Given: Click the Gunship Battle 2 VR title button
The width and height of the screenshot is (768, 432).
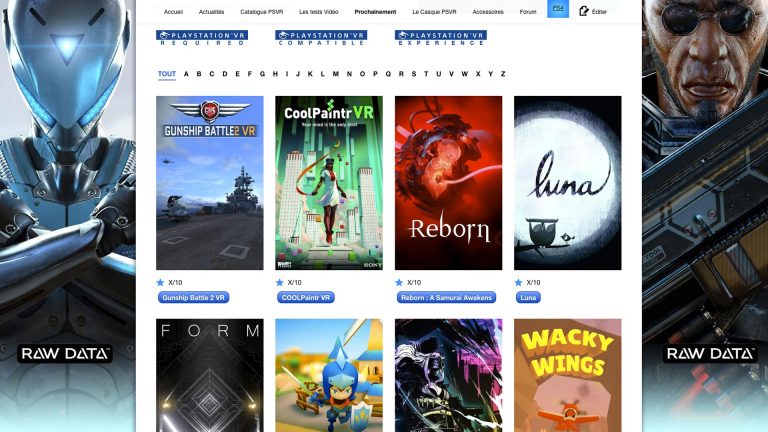Looking at the screenshot, I should [x=193, y=297].
